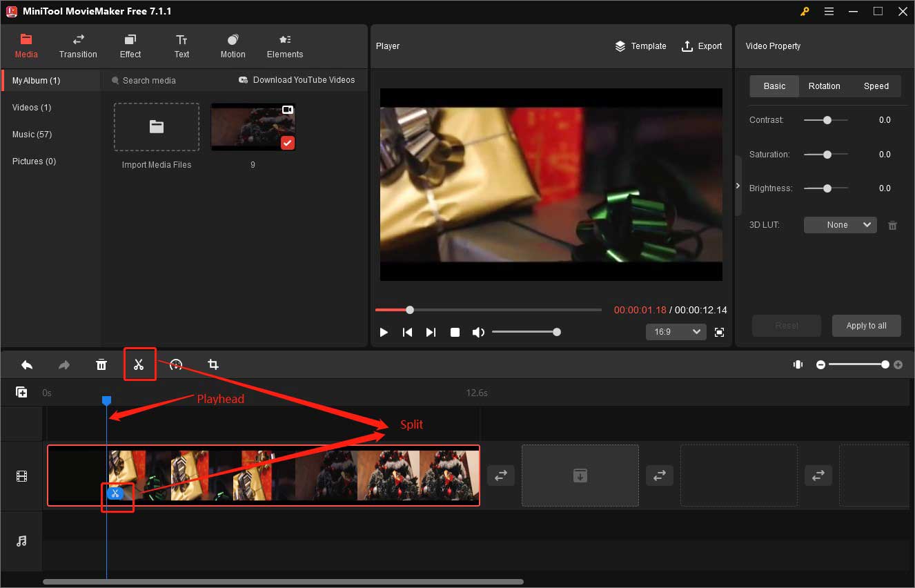Open the hamburger main menu

click(x=829, y=11)
